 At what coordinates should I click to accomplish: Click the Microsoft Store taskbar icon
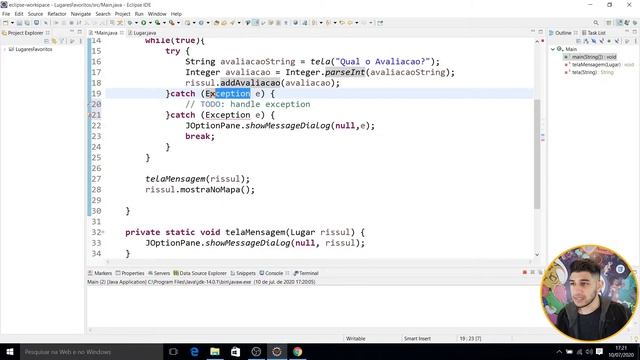(x=236, y=351)
